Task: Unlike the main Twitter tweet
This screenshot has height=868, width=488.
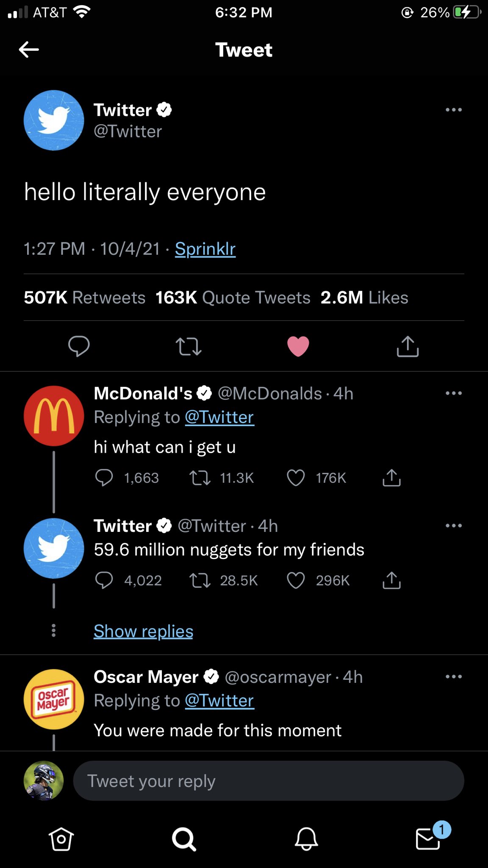Action: 298,346
